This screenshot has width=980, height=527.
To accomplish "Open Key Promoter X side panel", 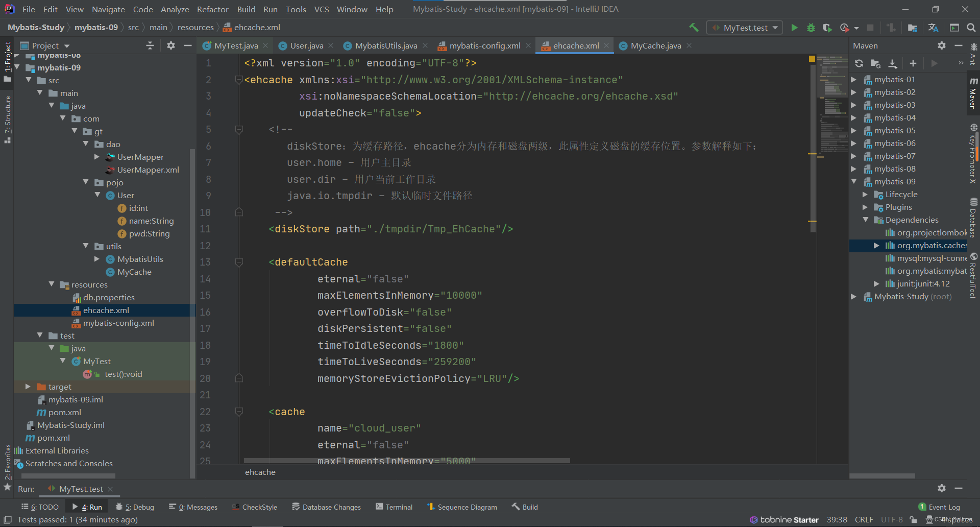I will (x=973, y=154).
